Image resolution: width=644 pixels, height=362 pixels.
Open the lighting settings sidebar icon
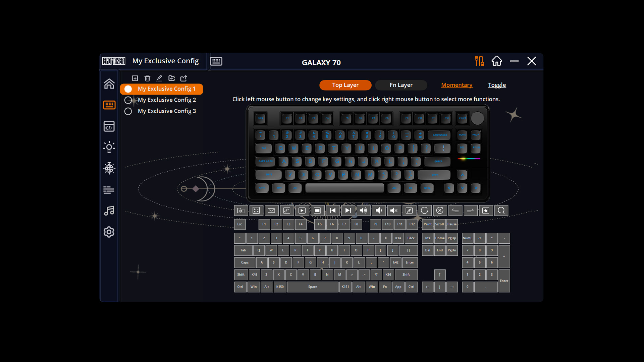coord(109,147)
